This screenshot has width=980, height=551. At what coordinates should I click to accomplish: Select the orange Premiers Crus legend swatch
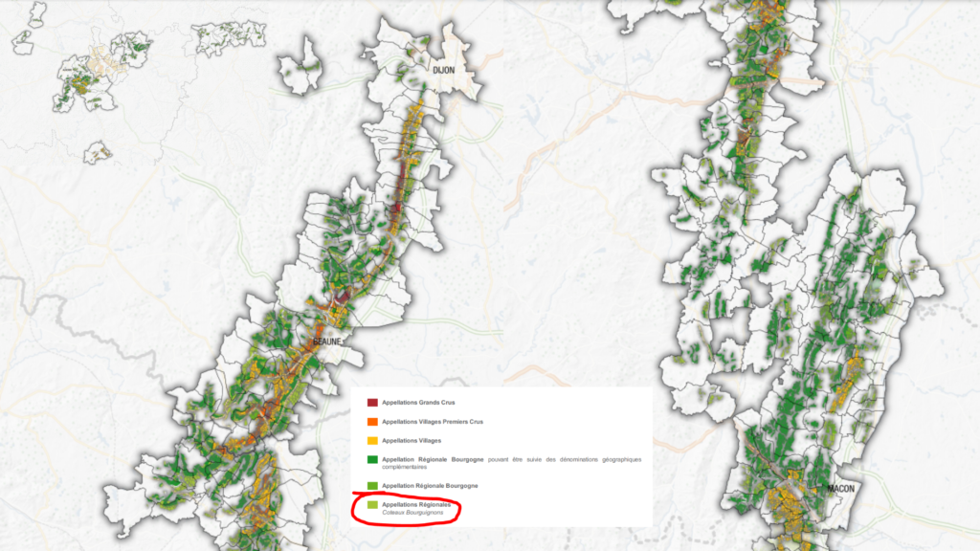click(373, 421)
